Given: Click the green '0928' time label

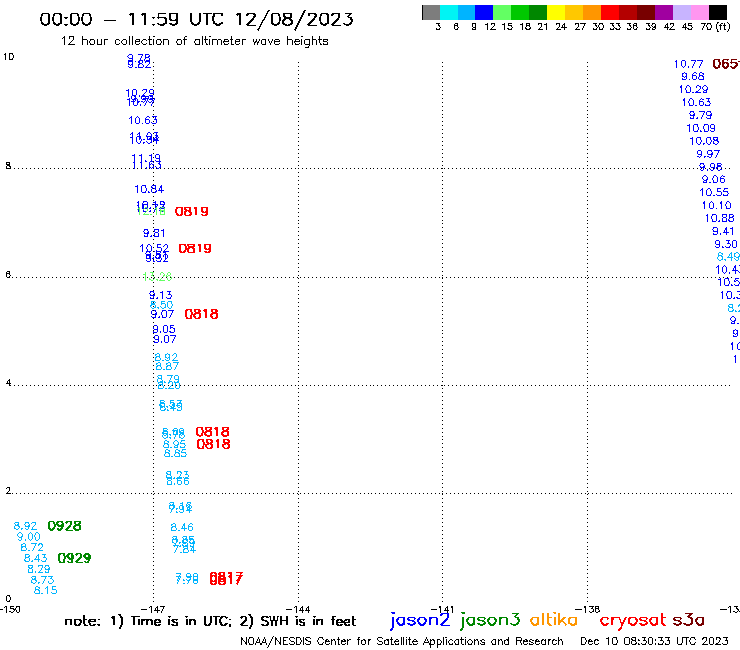Looking at the screenshot, I should pos(65,526).
